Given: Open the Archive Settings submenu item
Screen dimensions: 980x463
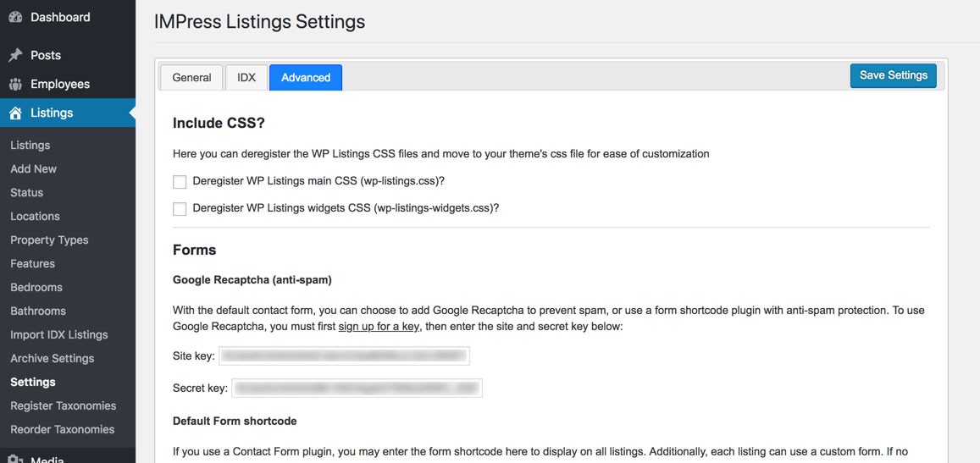Looking at the screenshot, I should click(52, 359).
